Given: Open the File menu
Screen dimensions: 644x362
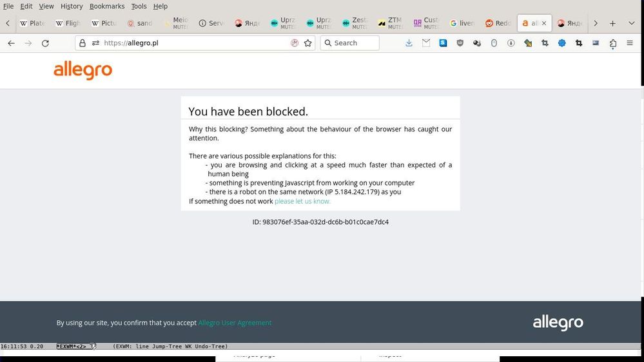Looking at the screenshot, I should (8, 6).
